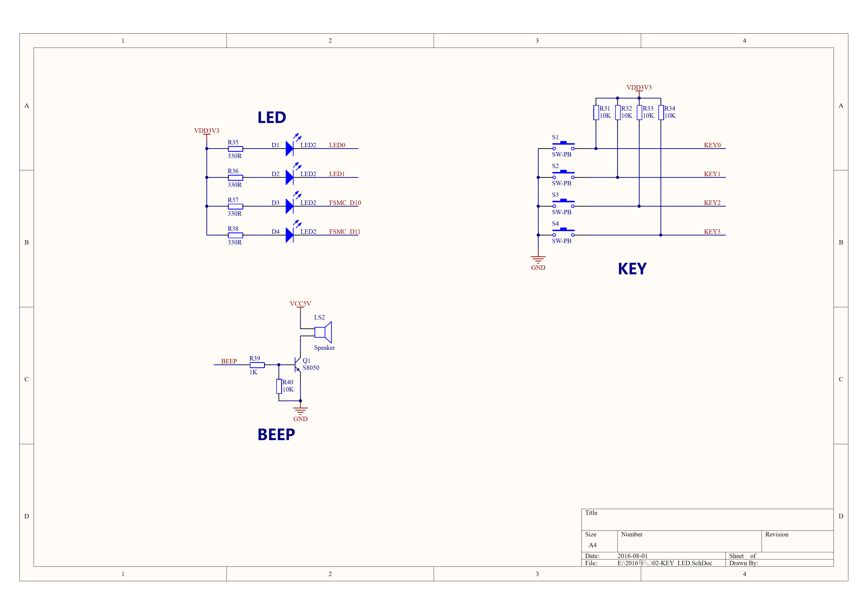Click the BEEP net label on the input wire

[x=229, y=361]
